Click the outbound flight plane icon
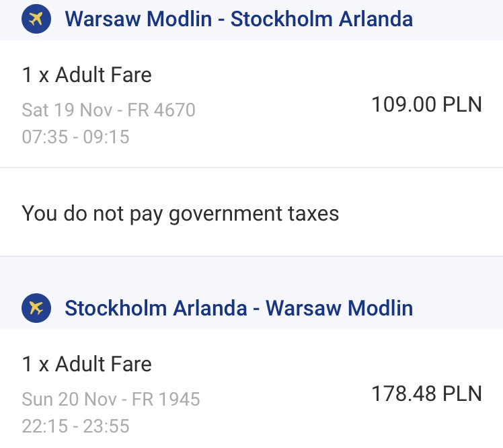Image resolution: width=503 pixels, height=448 pixels. tap(36, 19)
